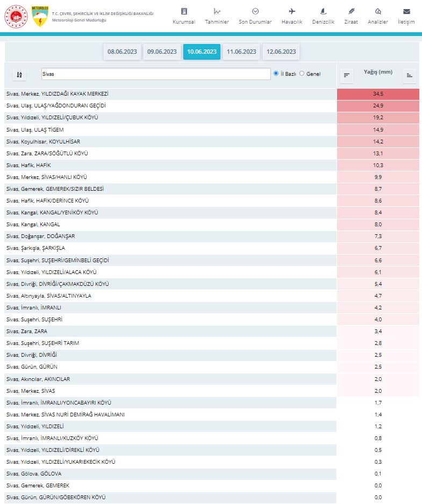422x504 pixels.
Task: Toggle alphabetical sort button beside search
Action: pos(19,75)
